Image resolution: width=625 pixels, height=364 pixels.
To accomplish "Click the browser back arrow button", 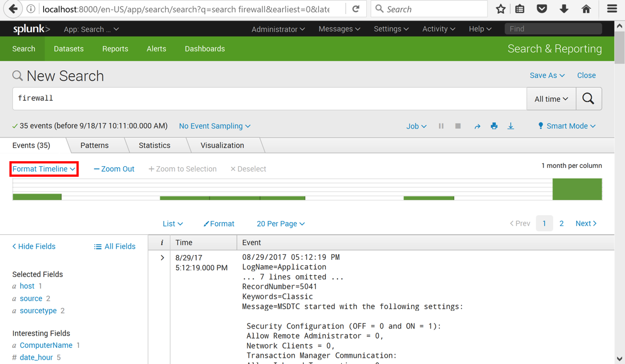I will point(13,9).
